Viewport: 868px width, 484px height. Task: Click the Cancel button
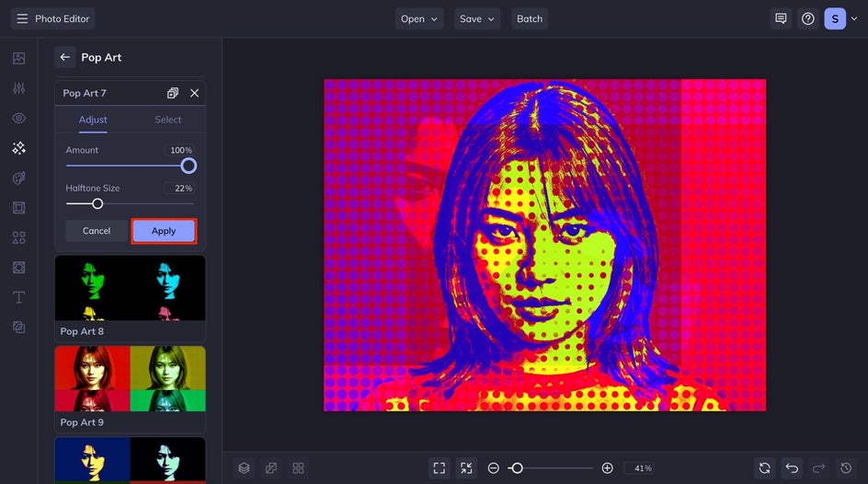click(x=97, y=231)
